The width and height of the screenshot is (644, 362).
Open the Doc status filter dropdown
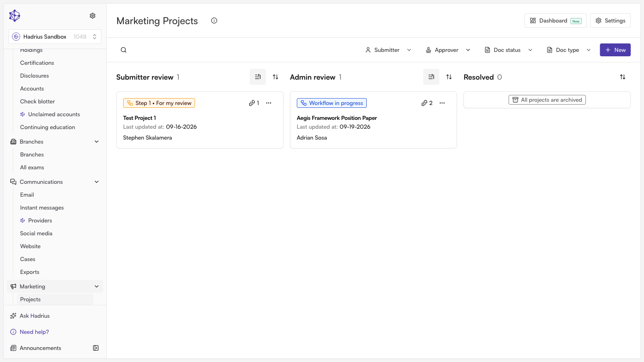point(508,50)
